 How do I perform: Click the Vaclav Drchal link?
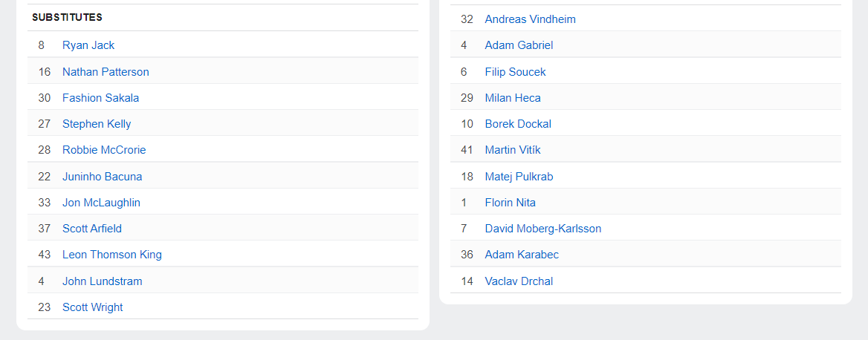519,281
